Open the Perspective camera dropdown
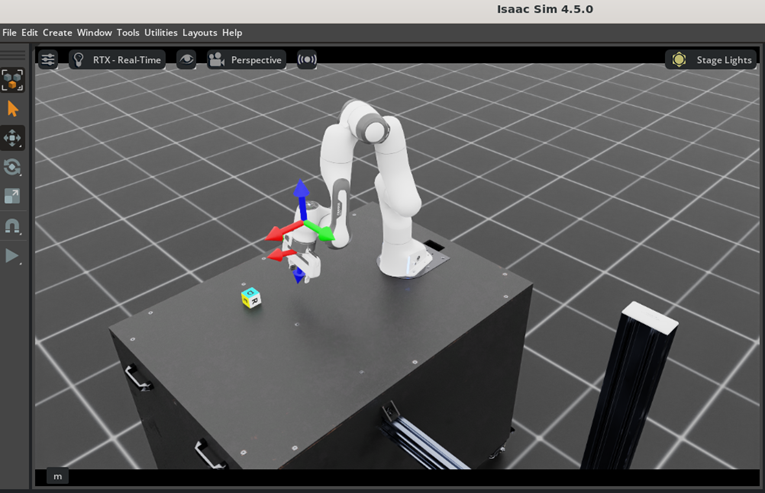 (246, 60)
